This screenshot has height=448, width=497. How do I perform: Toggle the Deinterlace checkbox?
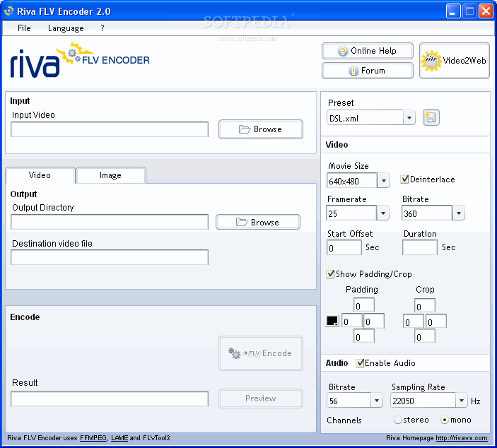click(x=405, y=179)
